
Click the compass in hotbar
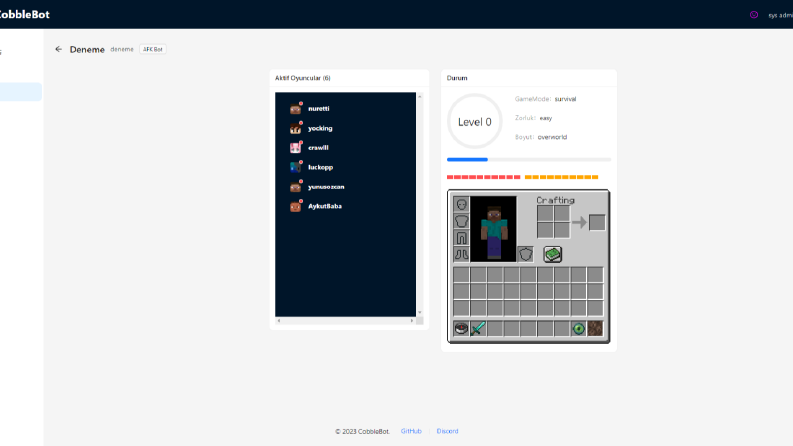pos(461,329)
